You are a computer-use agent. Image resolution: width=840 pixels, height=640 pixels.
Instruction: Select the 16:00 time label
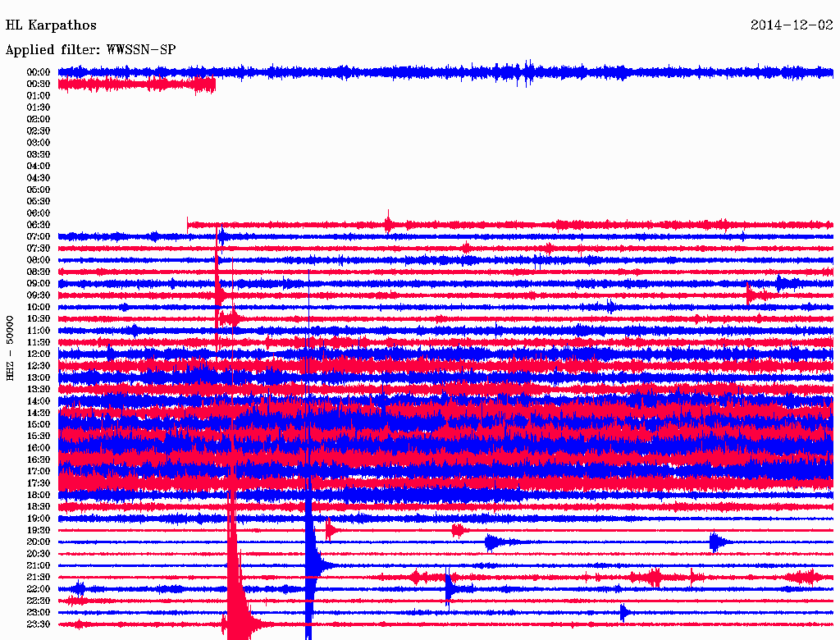coord(39,449)
